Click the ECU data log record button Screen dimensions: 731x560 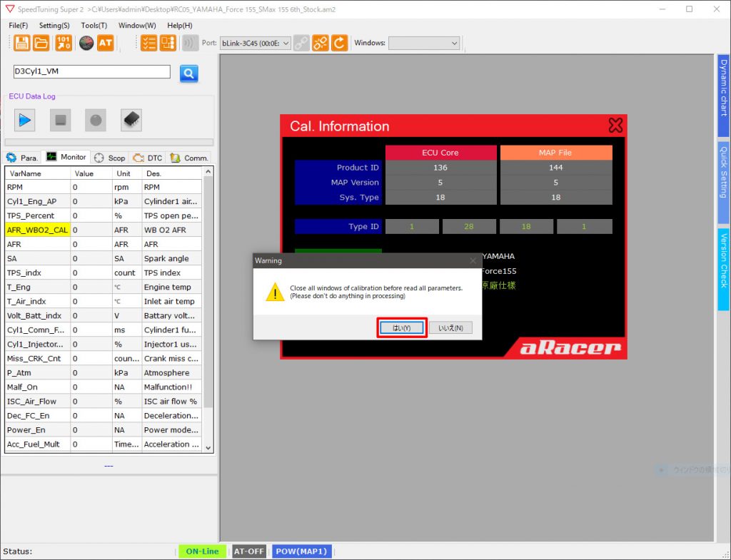(x=96, y=120)
